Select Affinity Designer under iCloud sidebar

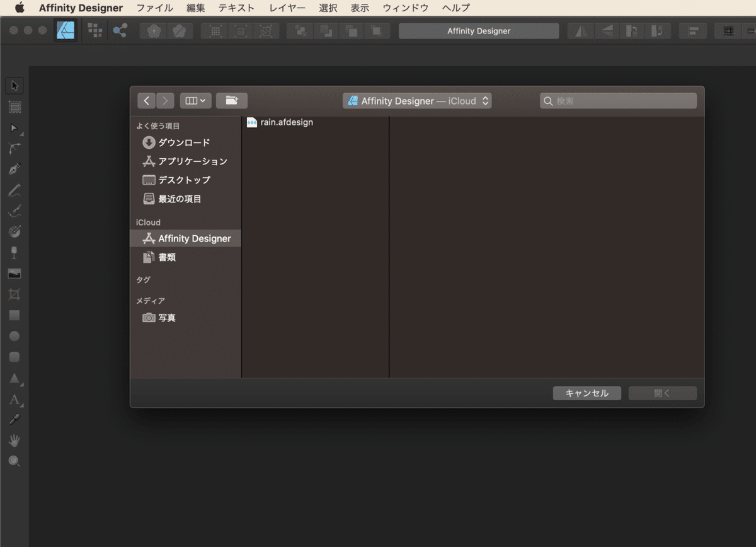pyautogui.click(x=185, y=238)
